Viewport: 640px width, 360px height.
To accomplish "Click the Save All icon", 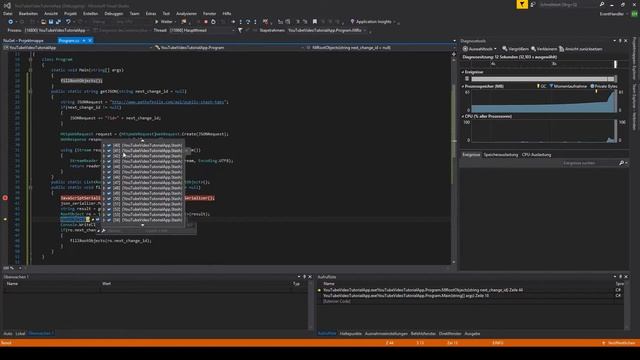I will pos(58,22).
